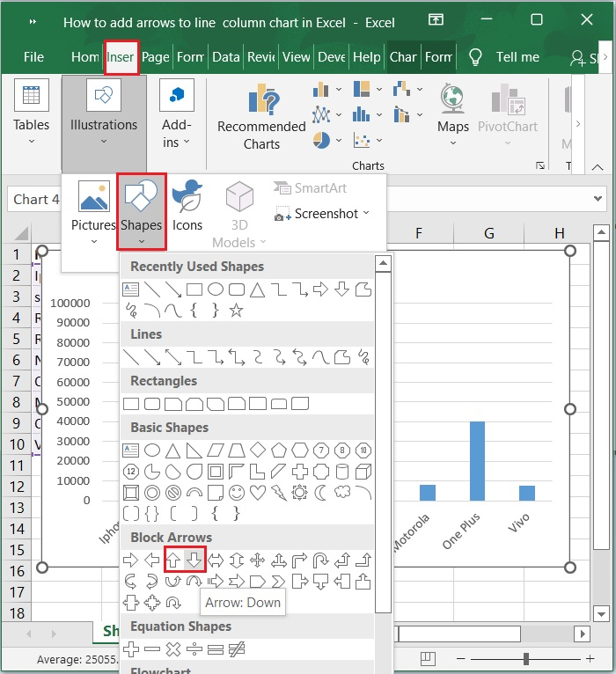
Task: Click the zoom in plus button
Action: (590, 658)
